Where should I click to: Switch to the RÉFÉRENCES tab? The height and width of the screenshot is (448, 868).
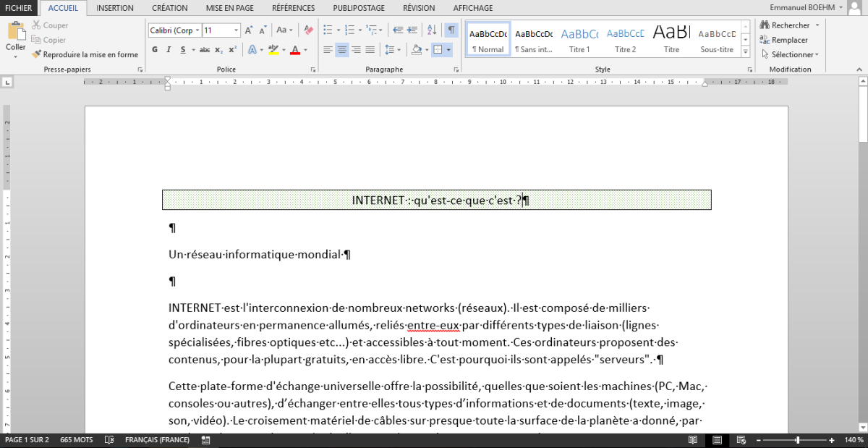pos(294,8)
